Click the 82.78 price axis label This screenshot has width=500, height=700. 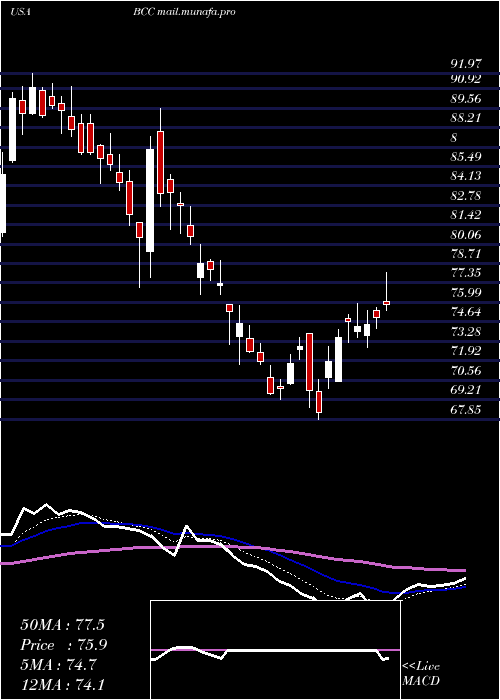(x=466, y=196)
